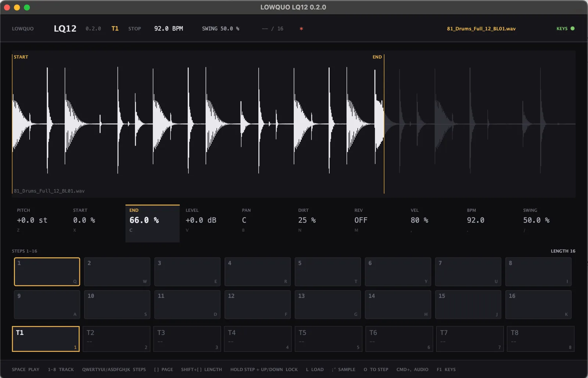Click the START marker on waveform

21,57
